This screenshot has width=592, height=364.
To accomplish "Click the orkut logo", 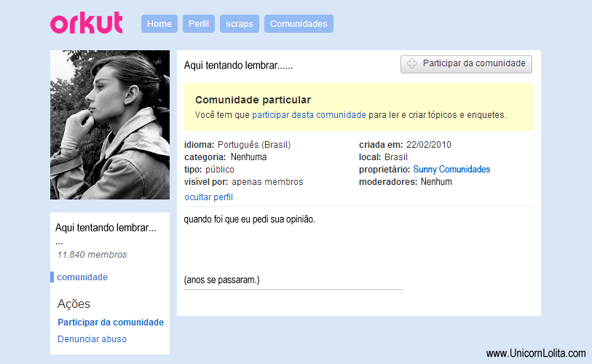I will (x=87, y=23).
